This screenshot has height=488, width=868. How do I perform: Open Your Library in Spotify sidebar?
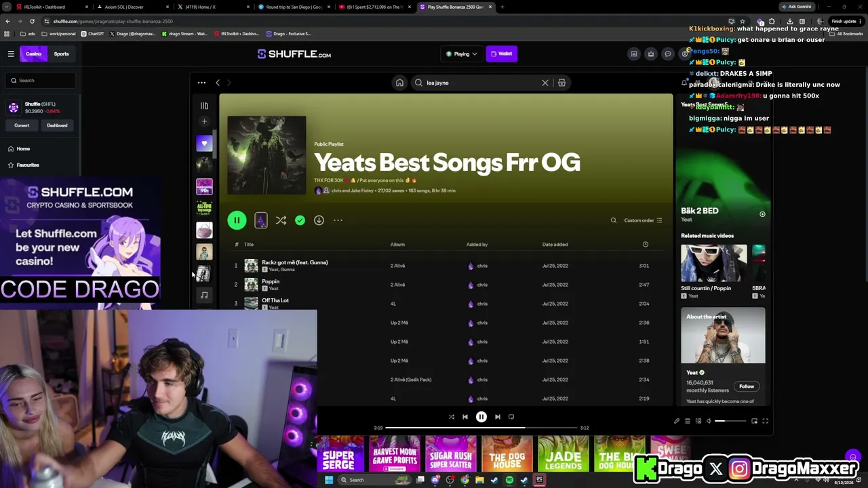point(204,106)
